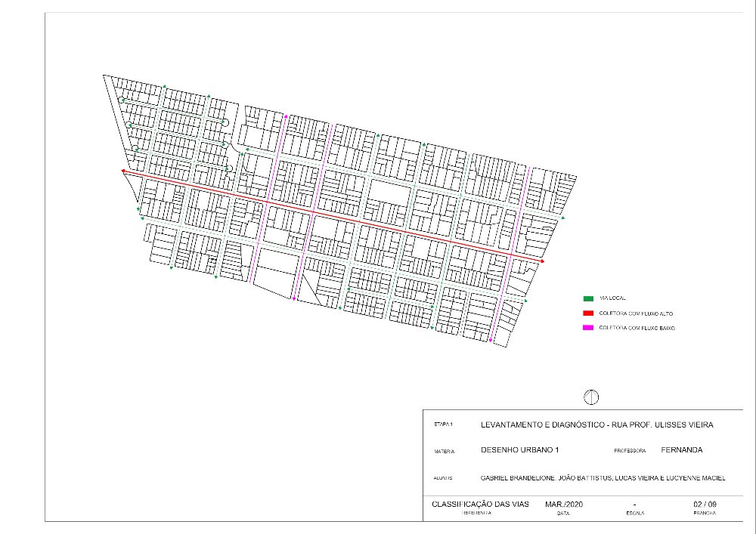This screenshot has width=756, height=534.
Task: Click the student names line starting 'GABRIEL BRANDELIONE'
Action: (x=603, y=478)
